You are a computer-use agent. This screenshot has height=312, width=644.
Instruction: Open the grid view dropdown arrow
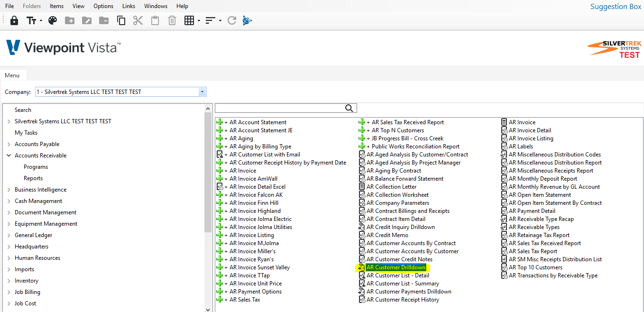tap(199, 21)
